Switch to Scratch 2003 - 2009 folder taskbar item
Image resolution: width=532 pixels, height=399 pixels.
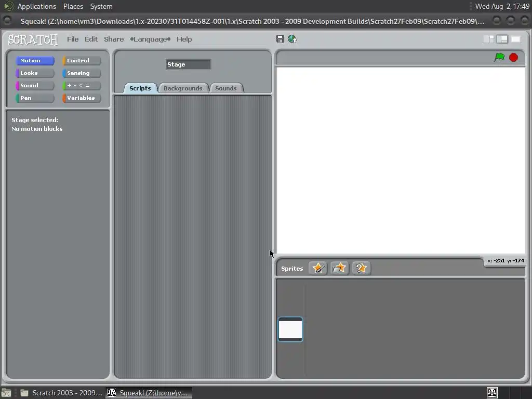point(61,393)
